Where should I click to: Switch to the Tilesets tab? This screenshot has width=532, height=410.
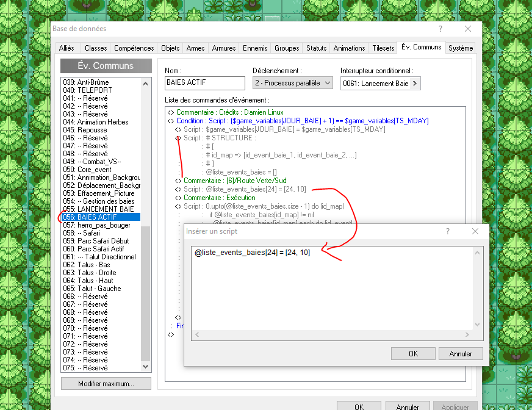click(383, 48)
